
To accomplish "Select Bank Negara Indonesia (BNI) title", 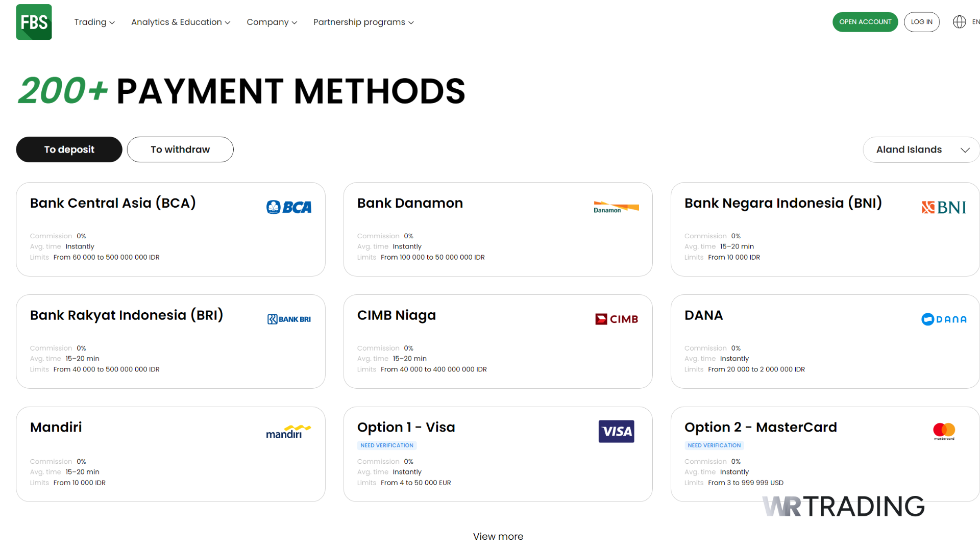I will pos(783,203).
